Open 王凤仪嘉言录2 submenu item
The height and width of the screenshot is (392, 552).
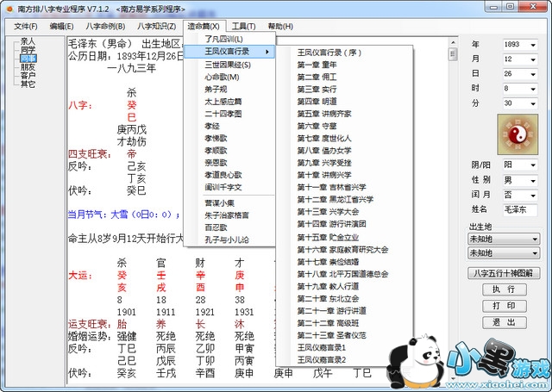[344, 360]
